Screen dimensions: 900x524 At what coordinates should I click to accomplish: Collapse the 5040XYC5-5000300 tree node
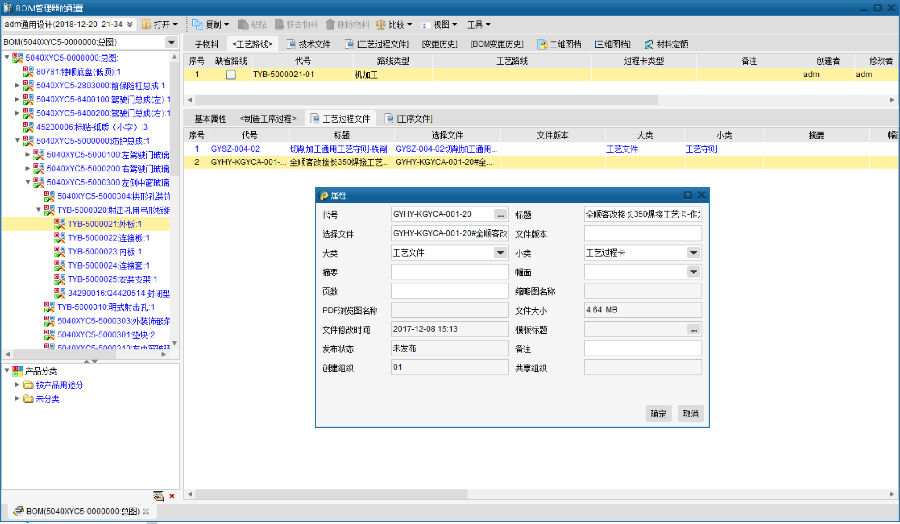[28, 183]
